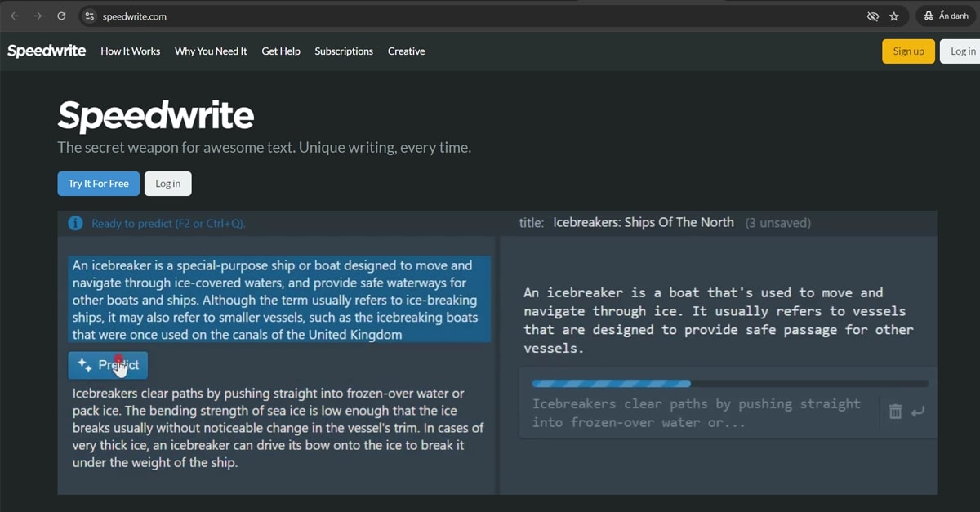Select Get Help in the navigation bar
980x512 pixels.
coord(281,51)
